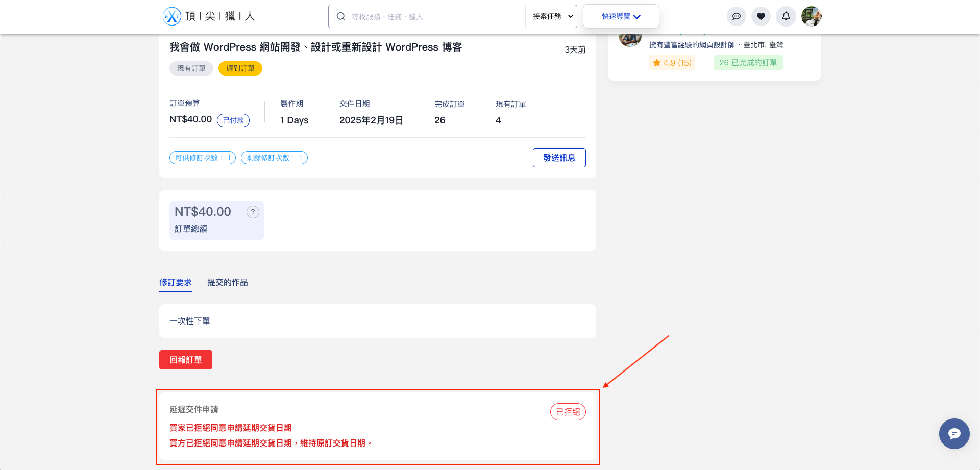Click the star rating icon beside 4.9
The width and height of the screenshot is (980, 470).
[x=656, y=62]
